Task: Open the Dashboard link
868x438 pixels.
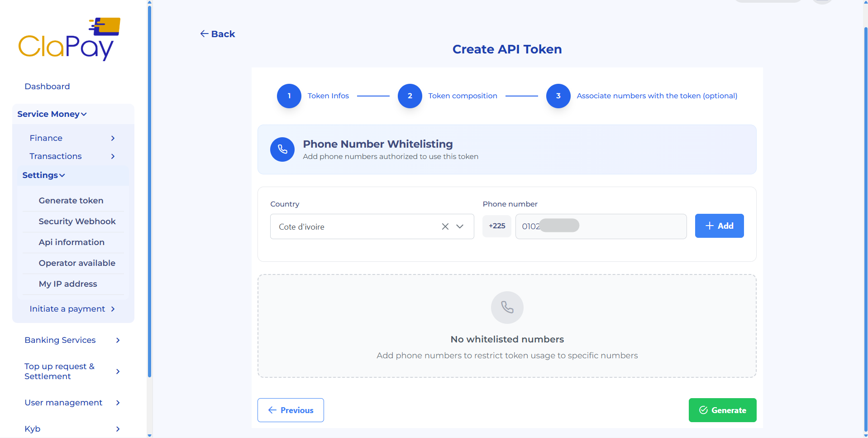Action: pos(47,86)
